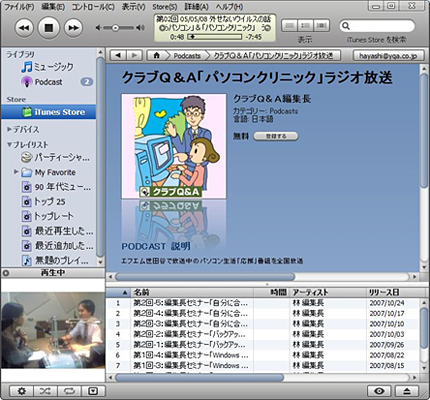The height and width of the screenshot is (400, 430).
Task: Toggle shuffle playback
Action: (x=46, y=391)
